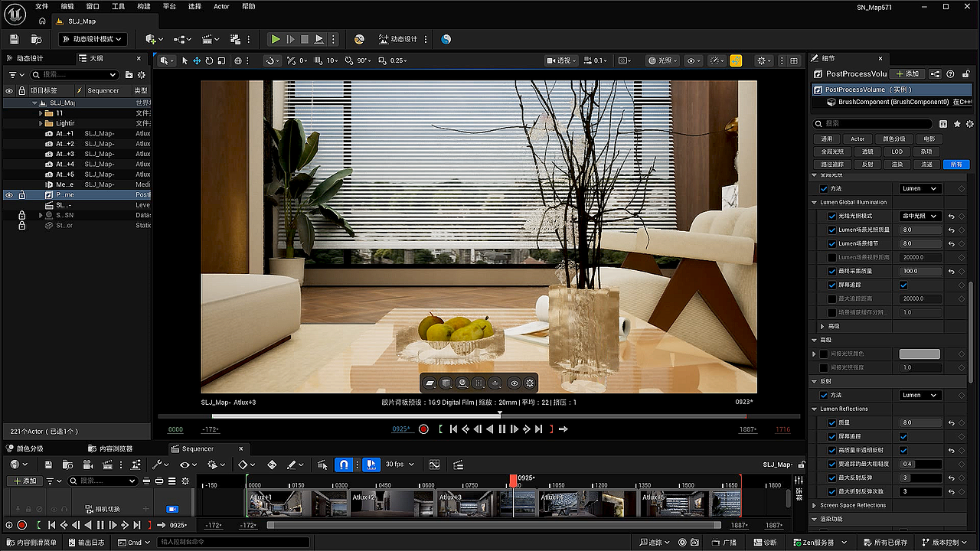Select the scale gizmo tool in viewport

(x=221, y=60)
